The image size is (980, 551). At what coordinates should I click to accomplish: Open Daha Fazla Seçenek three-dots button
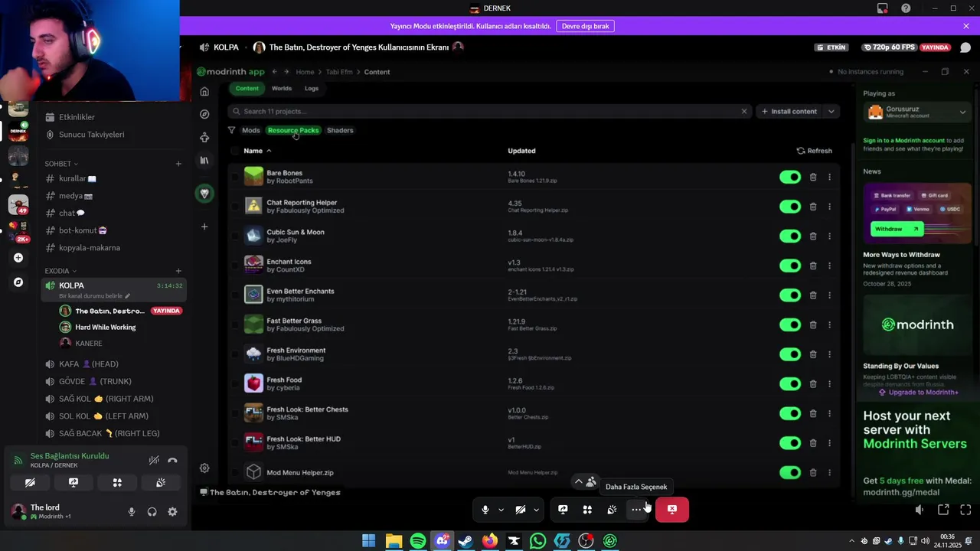pos(636,510)
